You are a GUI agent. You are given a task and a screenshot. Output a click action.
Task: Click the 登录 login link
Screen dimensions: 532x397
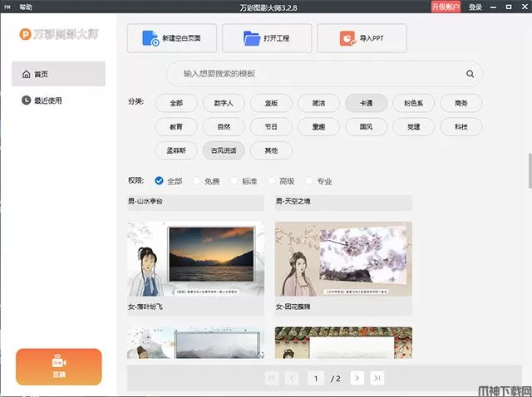coord(475,7)
